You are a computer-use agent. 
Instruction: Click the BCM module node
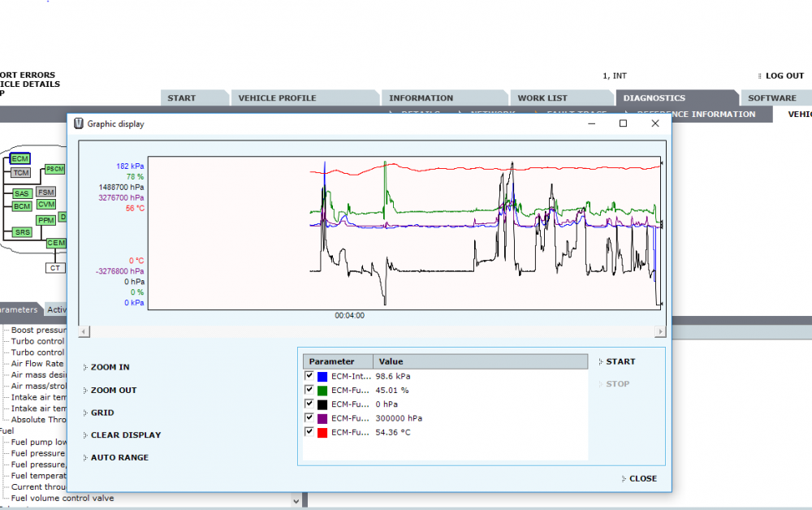pyautogui.click(x=22, y=206)
